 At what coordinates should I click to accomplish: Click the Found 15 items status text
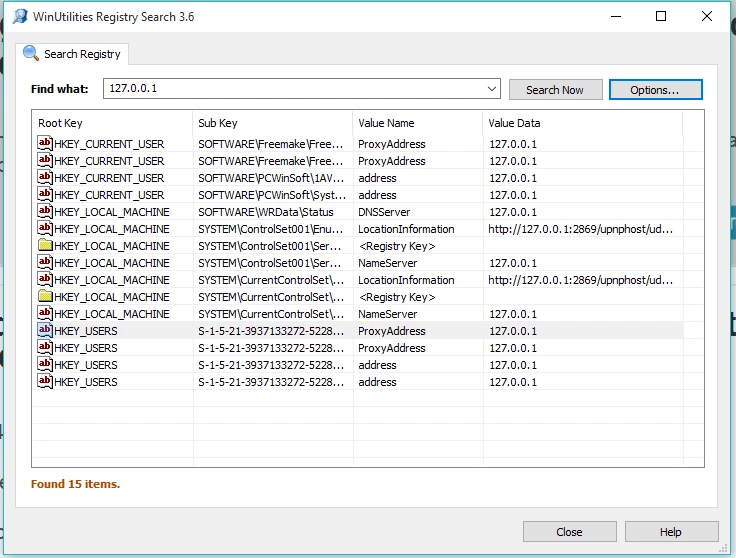coord(75,484)
